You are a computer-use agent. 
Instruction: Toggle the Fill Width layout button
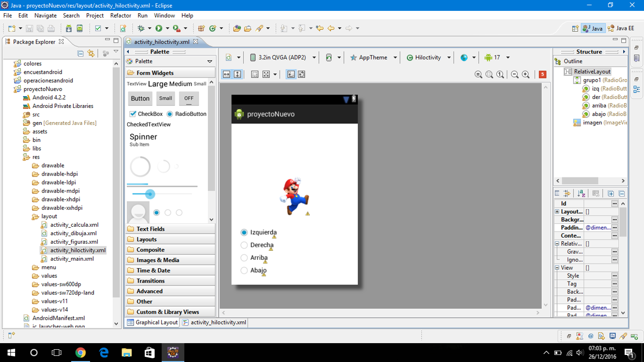(x=226, y=74)
